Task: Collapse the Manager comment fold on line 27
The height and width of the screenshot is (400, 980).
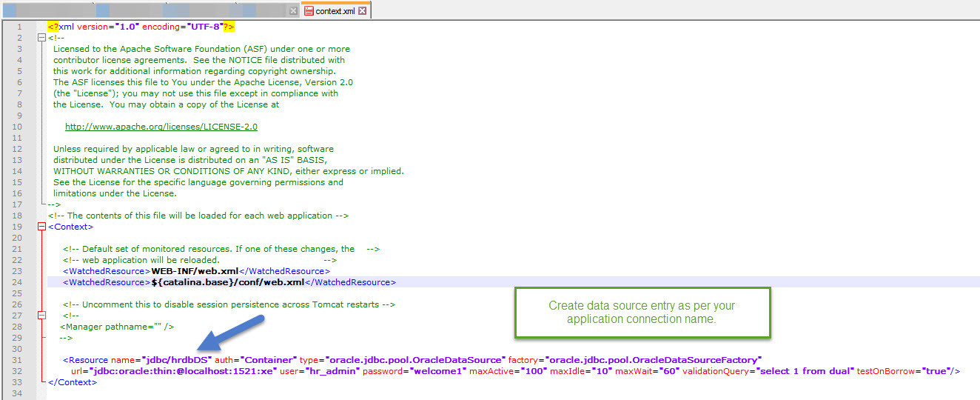Action: pos(41,316)
